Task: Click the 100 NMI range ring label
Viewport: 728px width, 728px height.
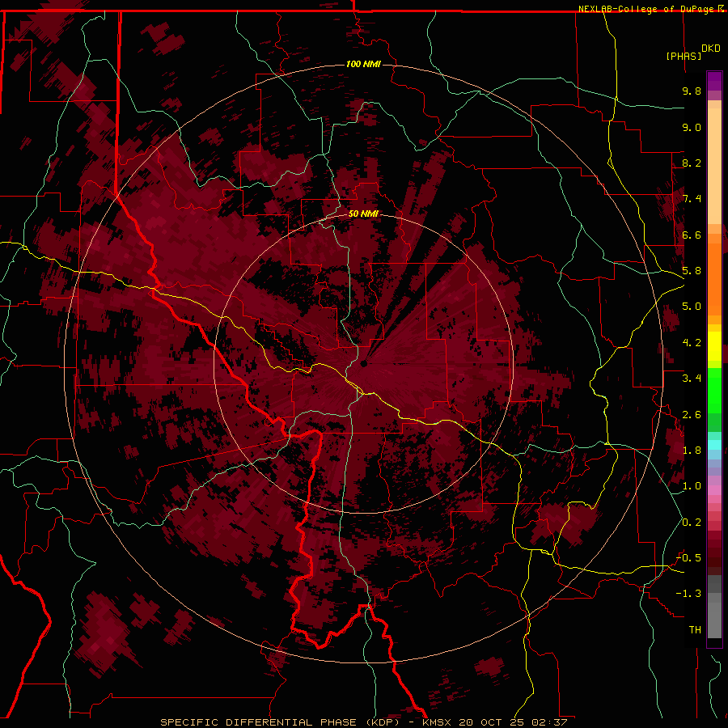Action: (x=363, y=64)
